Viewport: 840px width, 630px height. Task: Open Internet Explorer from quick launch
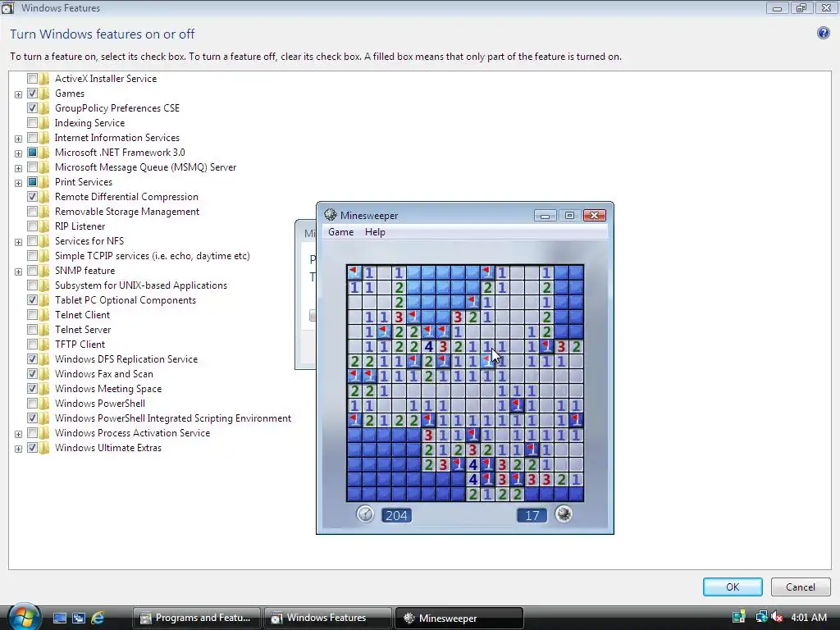point(98,618)
